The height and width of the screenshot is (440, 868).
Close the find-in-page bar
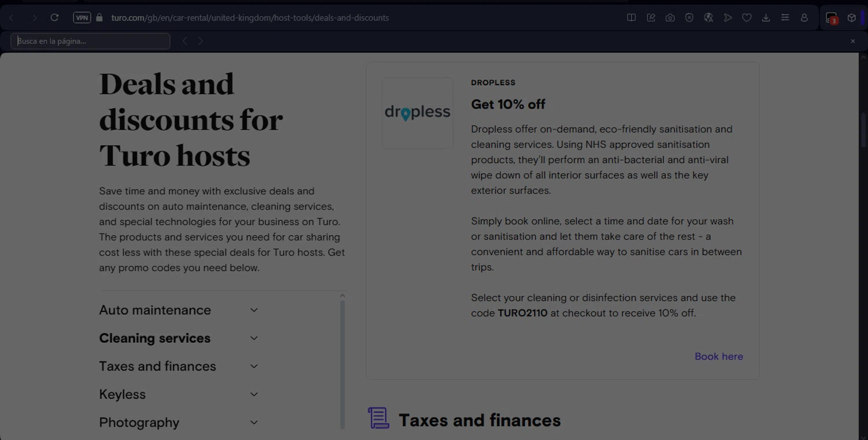pyautogui.click(x=852, y=41)
